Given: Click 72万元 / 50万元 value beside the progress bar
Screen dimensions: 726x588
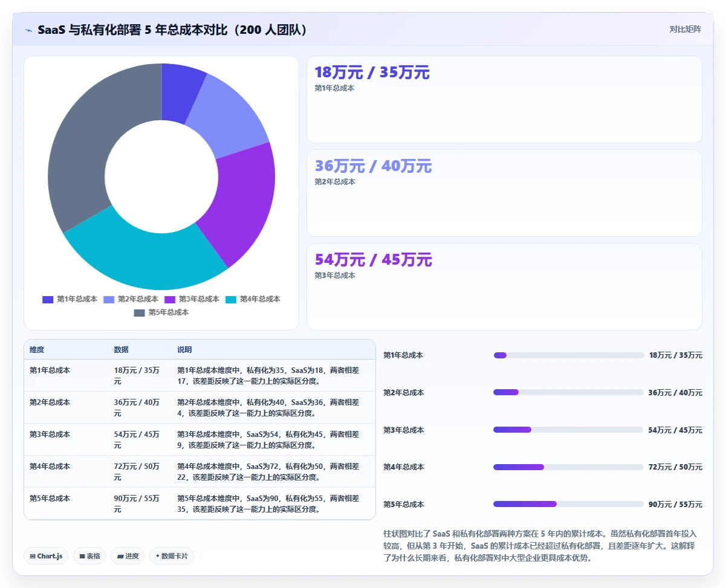Looking at the screenshot, I should [x=675, y=467].
